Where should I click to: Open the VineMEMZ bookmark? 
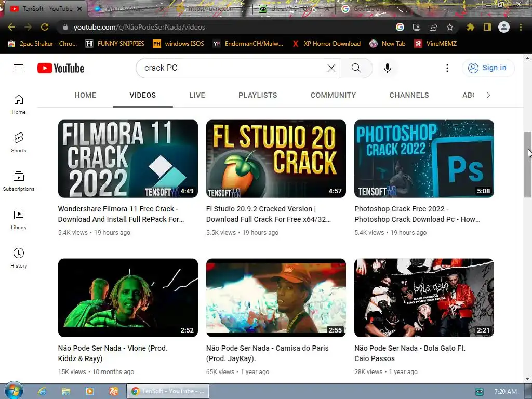tap(436, 44)
